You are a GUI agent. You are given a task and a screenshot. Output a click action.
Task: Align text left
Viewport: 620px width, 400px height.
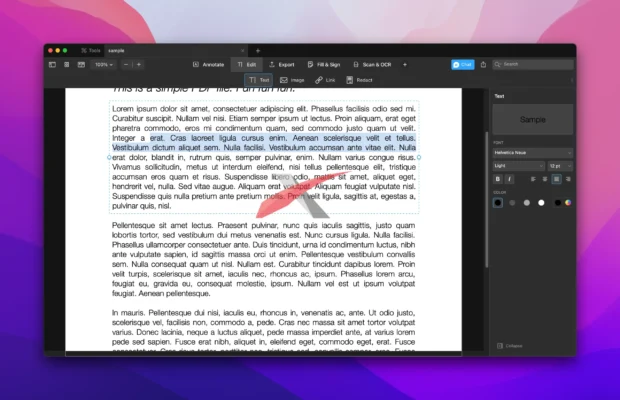(x=533, y=179)
